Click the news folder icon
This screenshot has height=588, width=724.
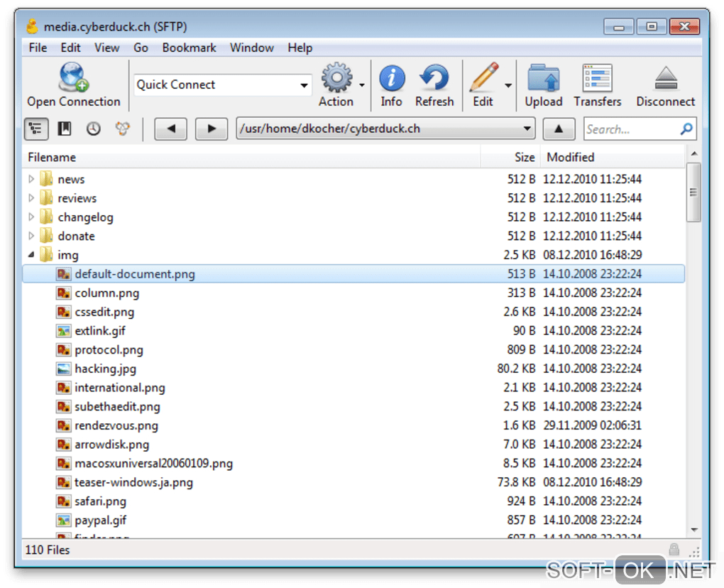(x=46, y=179)
